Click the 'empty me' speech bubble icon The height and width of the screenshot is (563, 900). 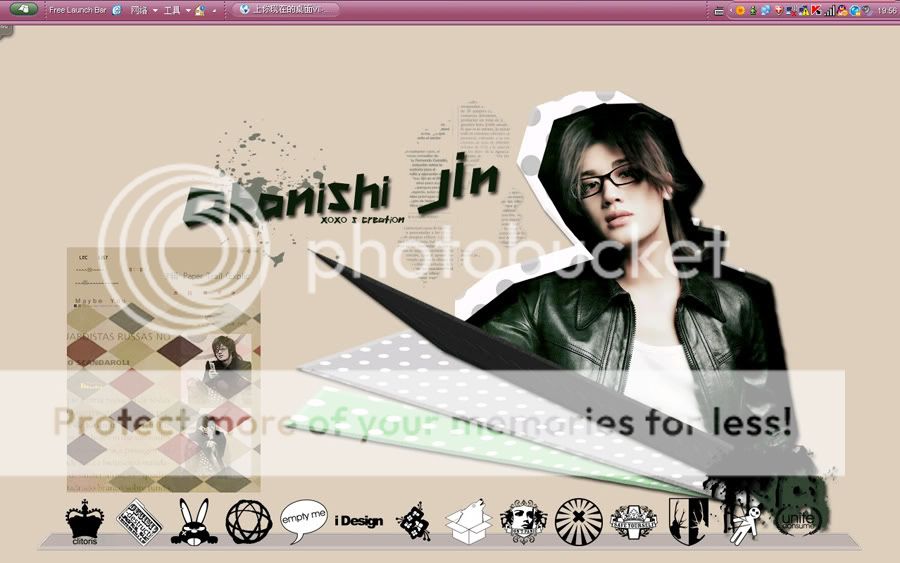click(x=303, y=519)
